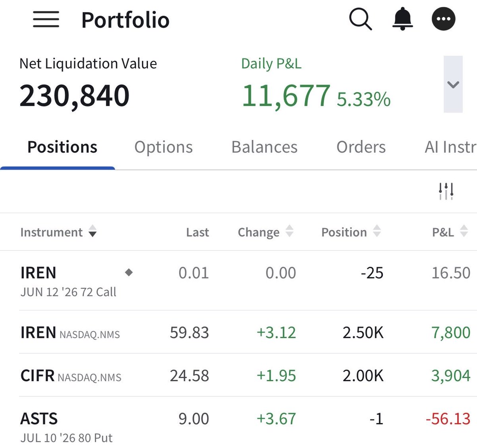The height and width of the screenshot is (448, 477).
Task: Tap IREN position size 2.50K
Action: pyautogui.click(x=363, y=333)
